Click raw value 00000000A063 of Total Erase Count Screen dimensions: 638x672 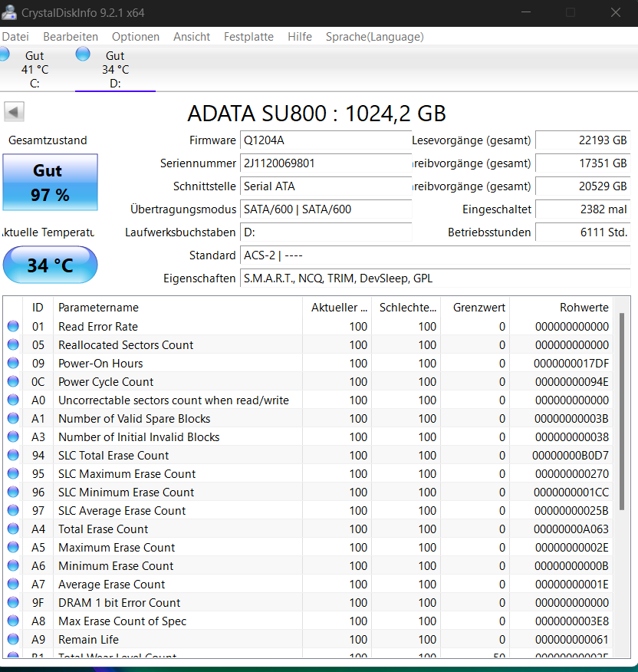[x=571, y=529]
